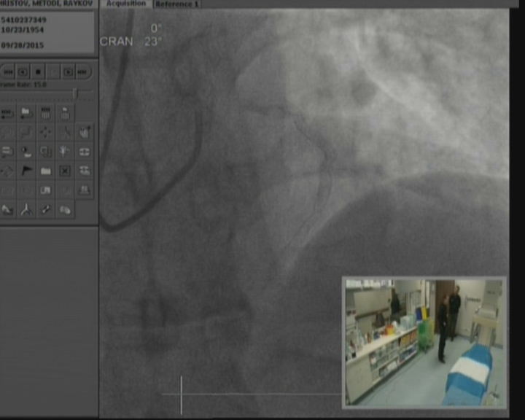This screenshot has width=525, height=420.
Task: Open the ventricle shaped analysis icon
Action: [65, 210]
